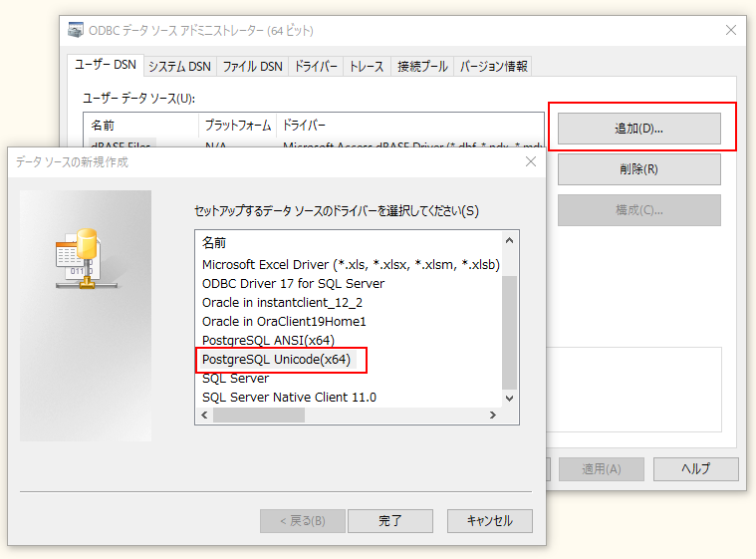Open the ファイル DSN tab

[252, 67]
